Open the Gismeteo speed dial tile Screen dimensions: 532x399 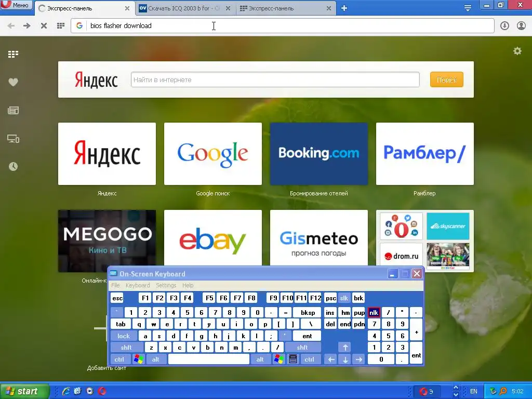(319, 237)
